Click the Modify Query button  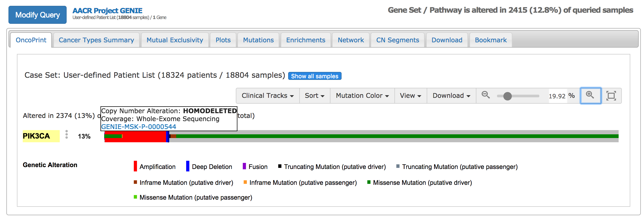pos(37,15)
